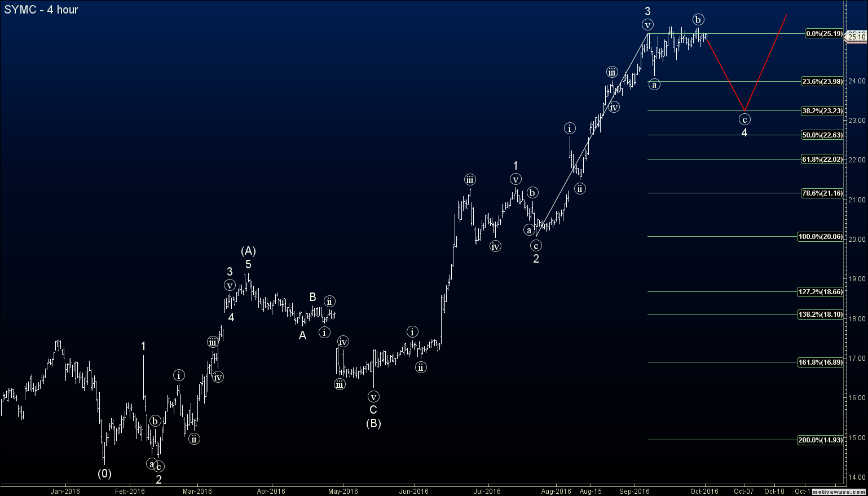868x496 pixels.
Task: Select May-2016 on the time axis
Action: [343, 491]
